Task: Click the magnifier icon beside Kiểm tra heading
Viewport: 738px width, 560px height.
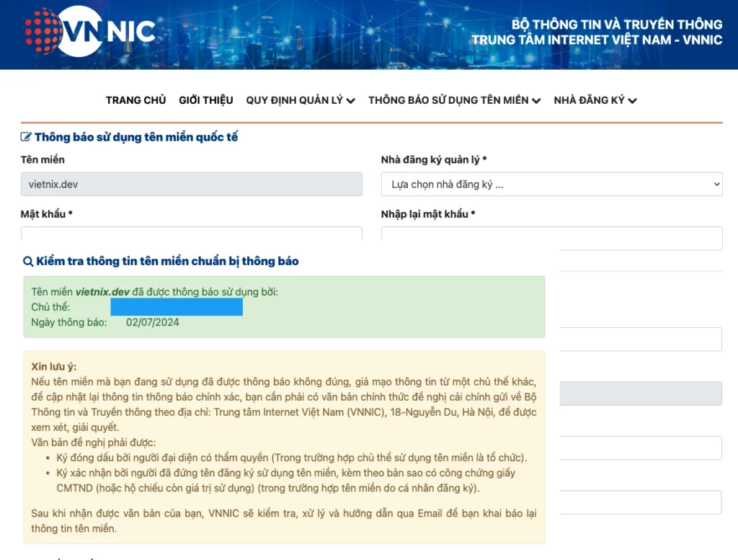Action: coord(28,262)
